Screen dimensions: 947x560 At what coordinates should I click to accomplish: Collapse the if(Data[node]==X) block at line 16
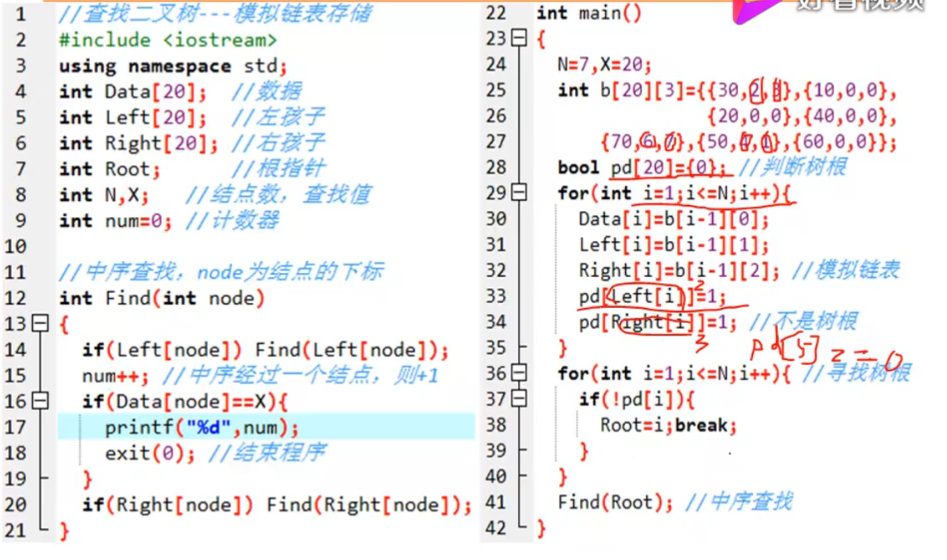(x=39, y=401)
